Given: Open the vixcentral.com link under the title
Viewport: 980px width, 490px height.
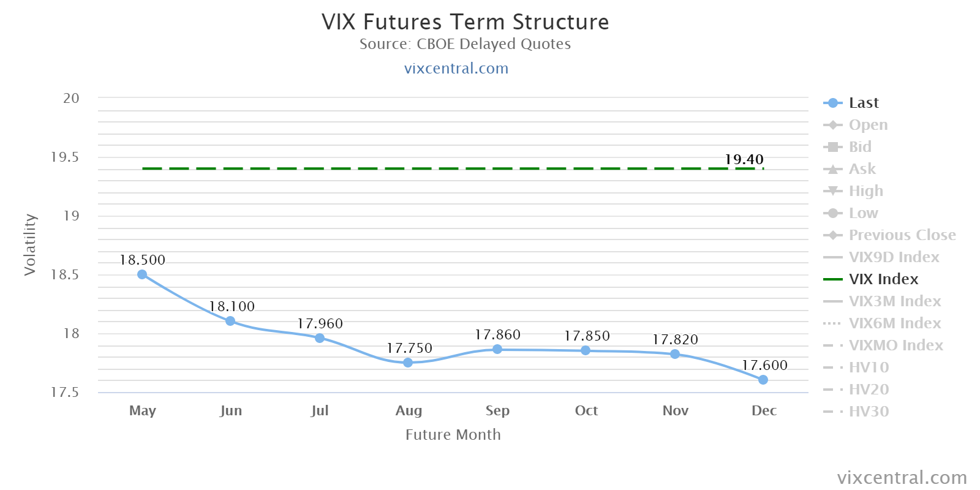Looking at the screenshot, I should (456, 68).
